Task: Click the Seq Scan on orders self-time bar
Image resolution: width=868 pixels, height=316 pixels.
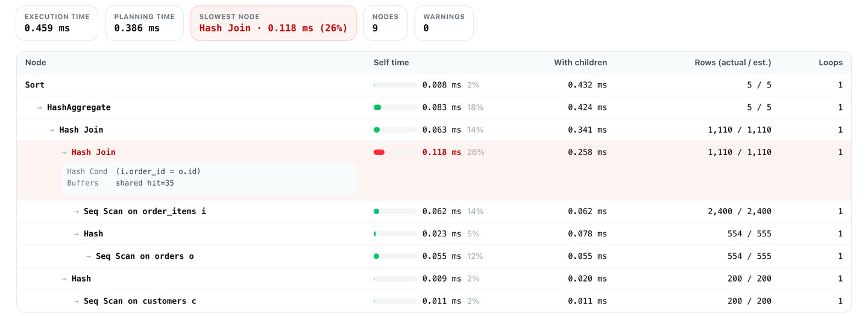Action: [x=395, y=256]
